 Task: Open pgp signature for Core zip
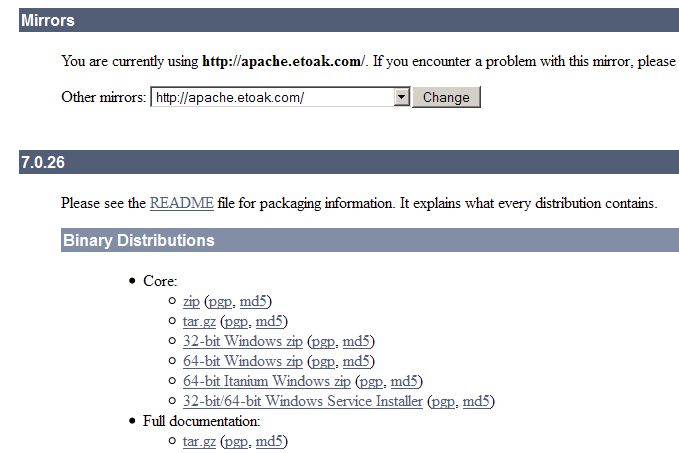(220, 301)
